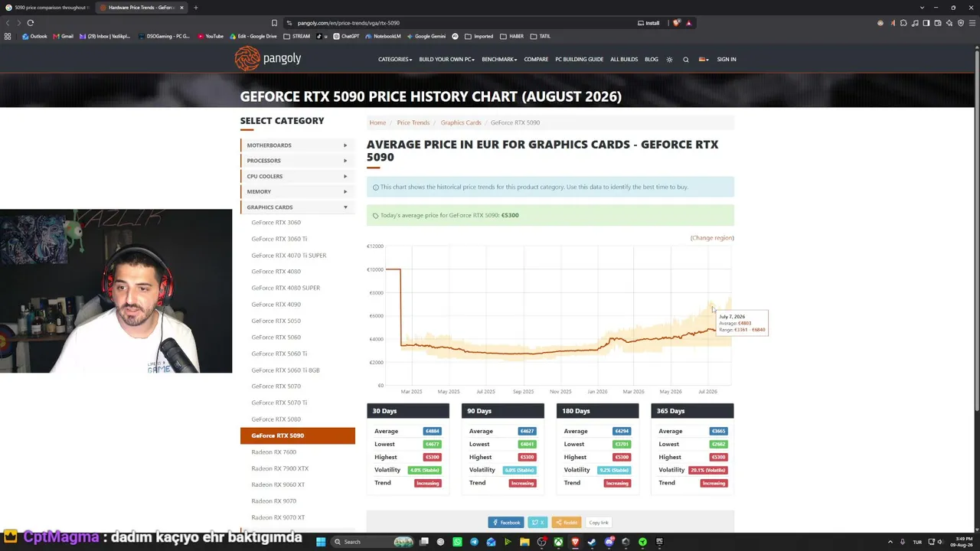Reload the page

pos(31,23)
